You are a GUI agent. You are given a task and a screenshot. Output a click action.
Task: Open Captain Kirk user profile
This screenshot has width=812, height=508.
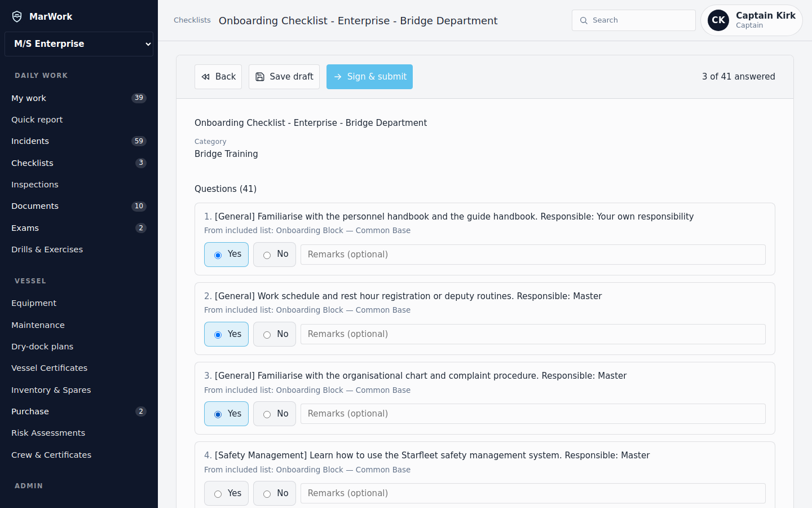(x=752, y=20)
